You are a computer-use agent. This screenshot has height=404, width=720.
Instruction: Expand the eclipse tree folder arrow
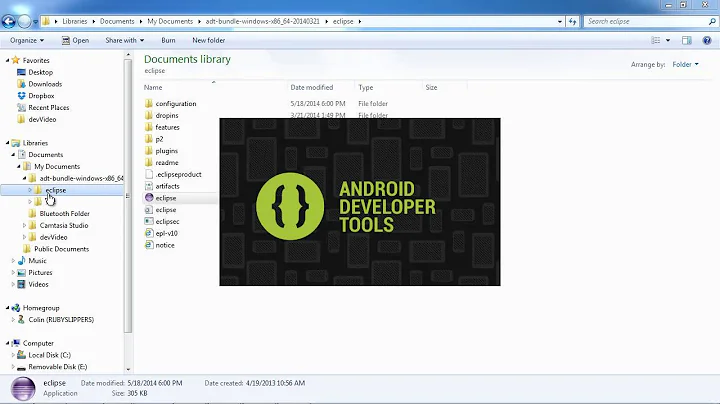pos(30,190)
